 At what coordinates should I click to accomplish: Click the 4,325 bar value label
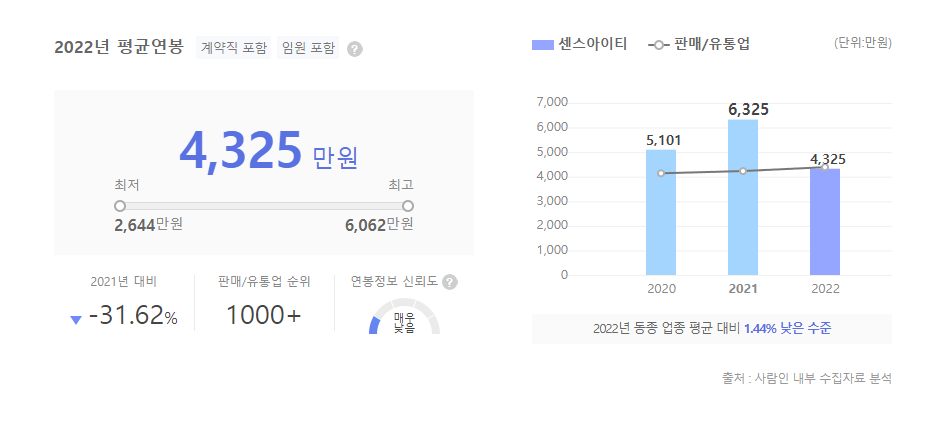pos(828,160)
